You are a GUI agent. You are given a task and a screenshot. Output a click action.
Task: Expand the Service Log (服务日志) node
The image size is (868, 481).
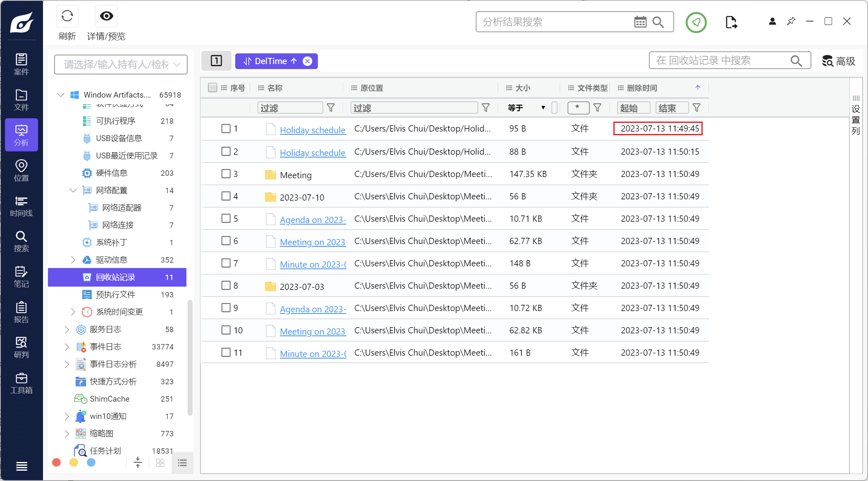[x=67, y=329]
